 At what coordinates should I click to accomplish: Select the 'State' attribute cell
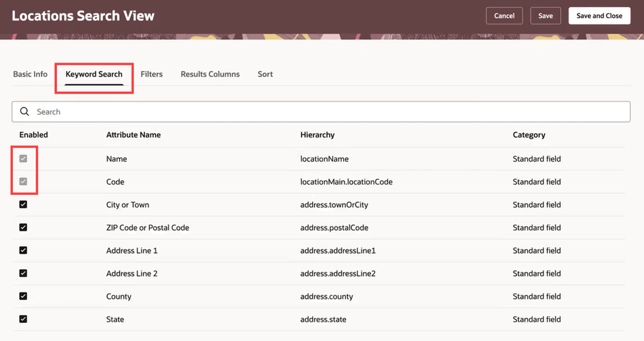(115, 319)
